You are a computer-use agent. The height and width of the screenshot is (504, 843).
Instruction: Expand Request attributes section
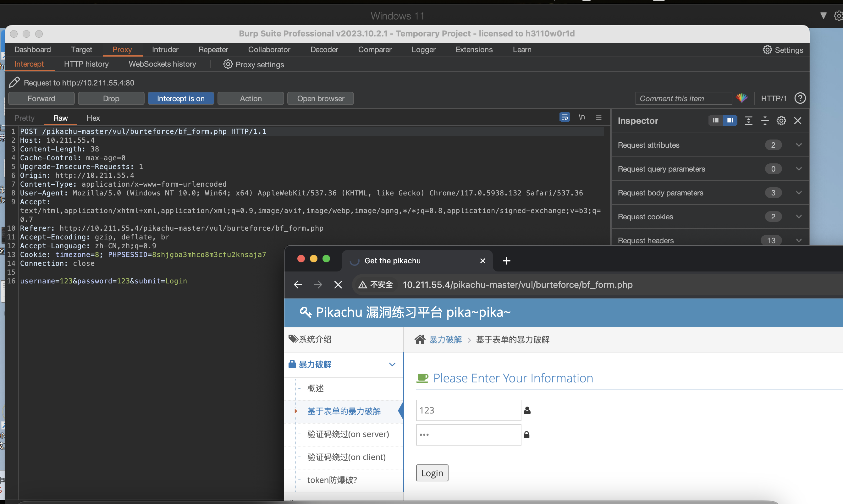point(799,145)
